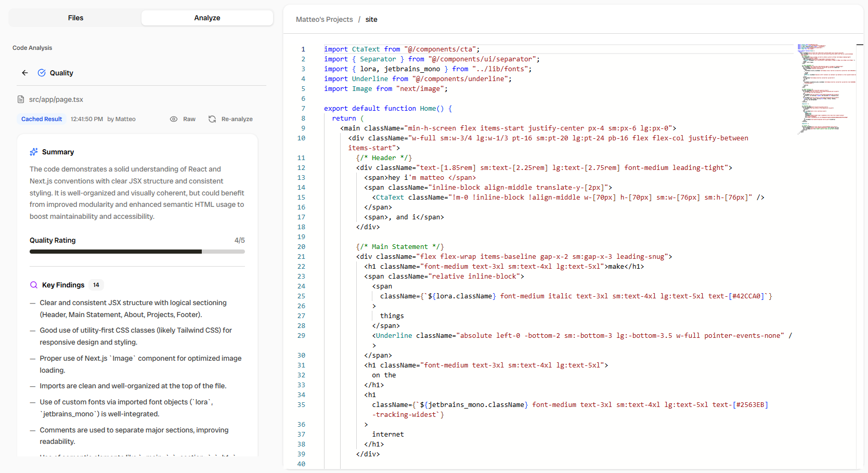Screen dimensions: 868x473
Task: Click the Key Findings count badge 14
Action: tap(96, 285)
